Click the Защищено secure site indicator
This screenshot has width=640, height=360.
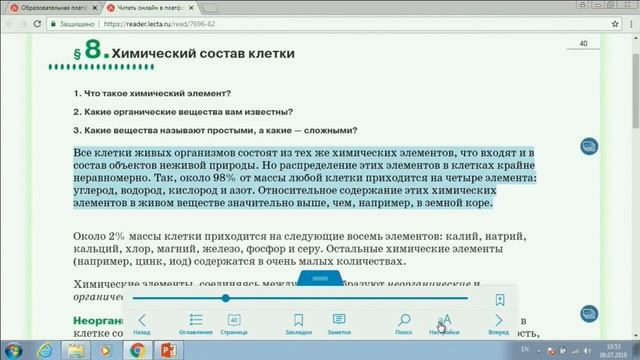[72, 24]
